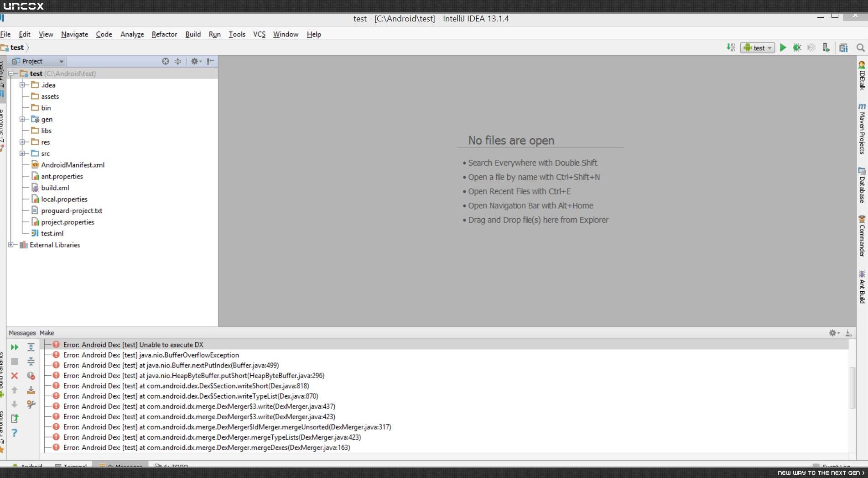
Task: Expand all messages icon
Action: point(31,347)
